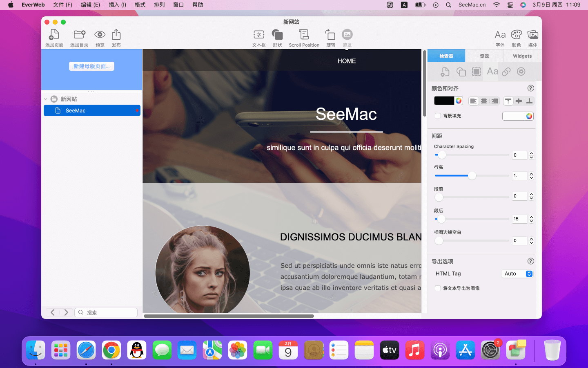Select center text alignment button
Image resolution: width=588 pixels, height=368 pixels.
pyautogui.click(x=484, y=101)
